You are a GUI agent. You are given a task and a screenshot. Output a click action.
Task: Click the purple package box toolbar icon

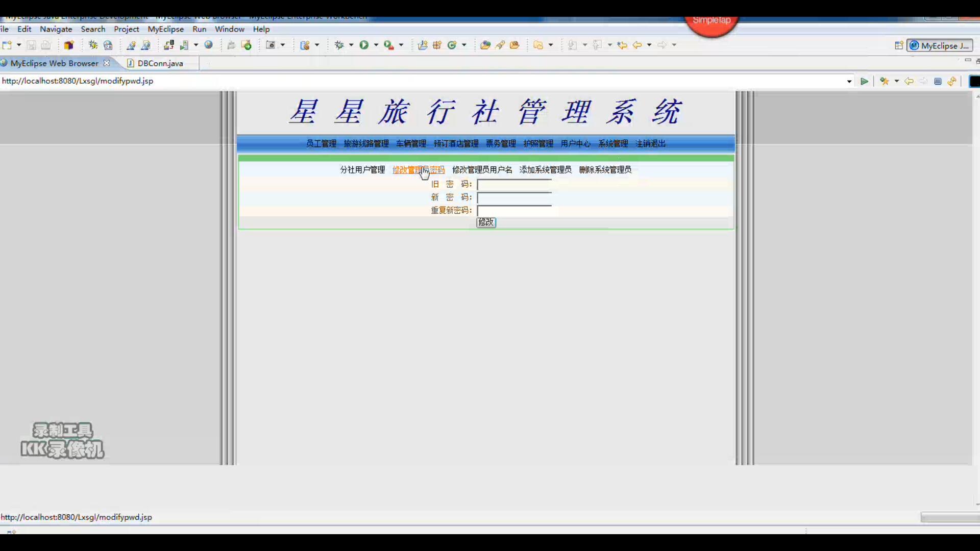[x=69, y=45]
